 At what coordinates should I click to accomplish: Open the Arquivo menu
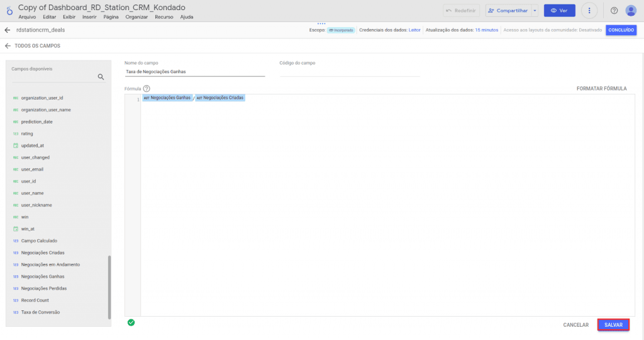coord(27,17)
